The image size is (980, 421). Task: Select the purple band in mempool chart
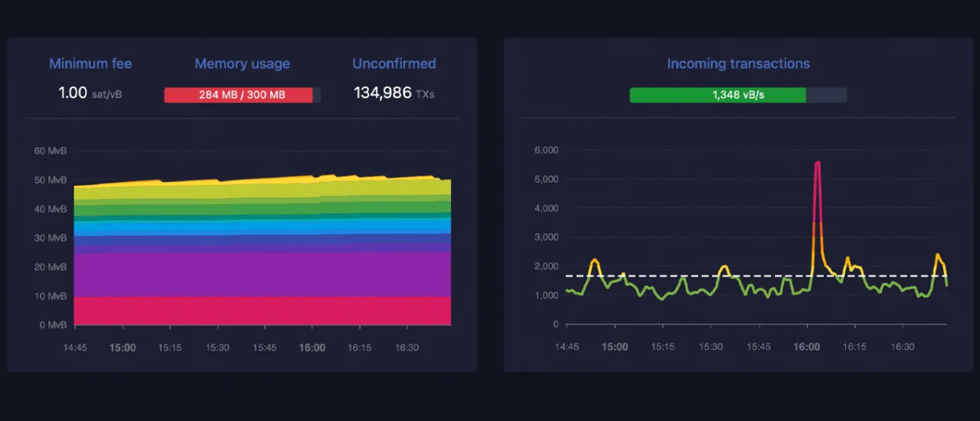[x=261, y=273]
